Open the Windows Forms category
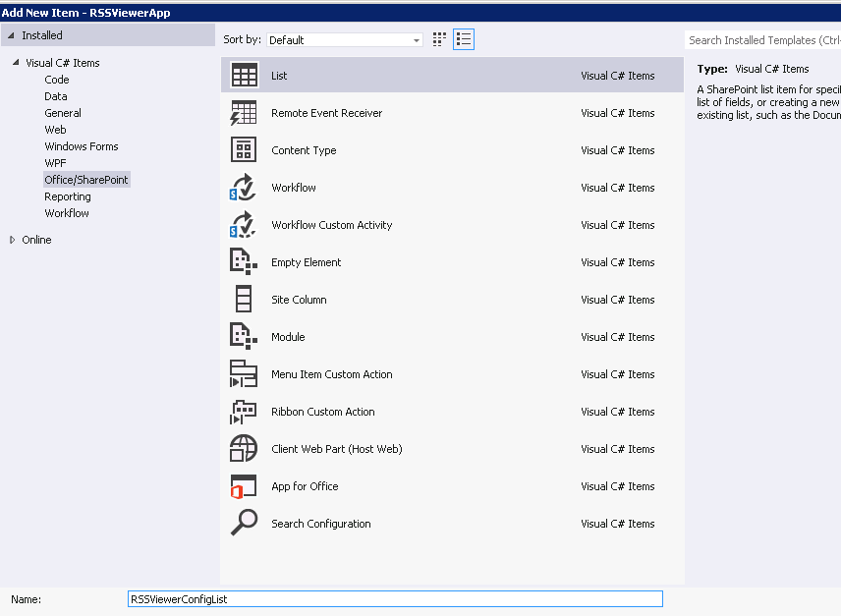 click(82, 145)
